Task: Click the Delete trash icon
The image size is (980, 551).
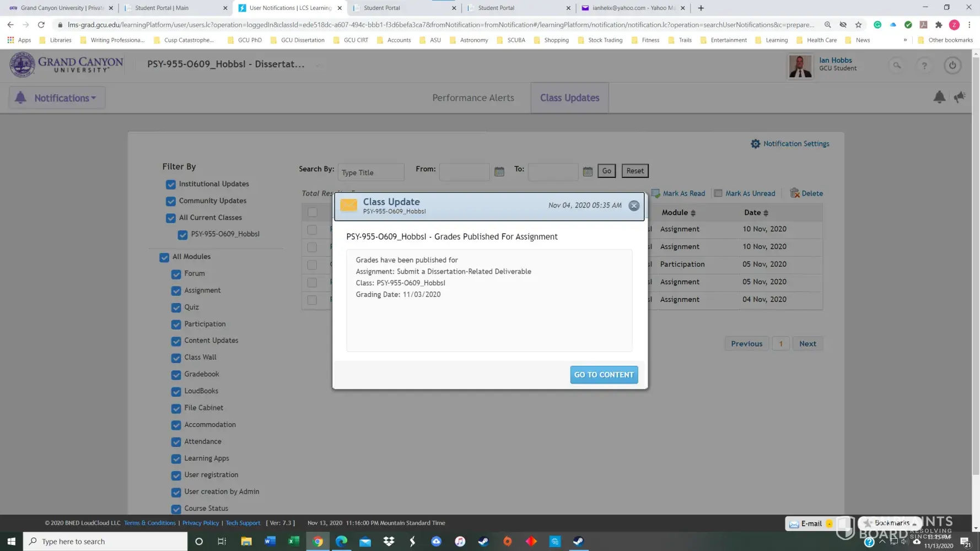Action: click(x=794, y=193)
